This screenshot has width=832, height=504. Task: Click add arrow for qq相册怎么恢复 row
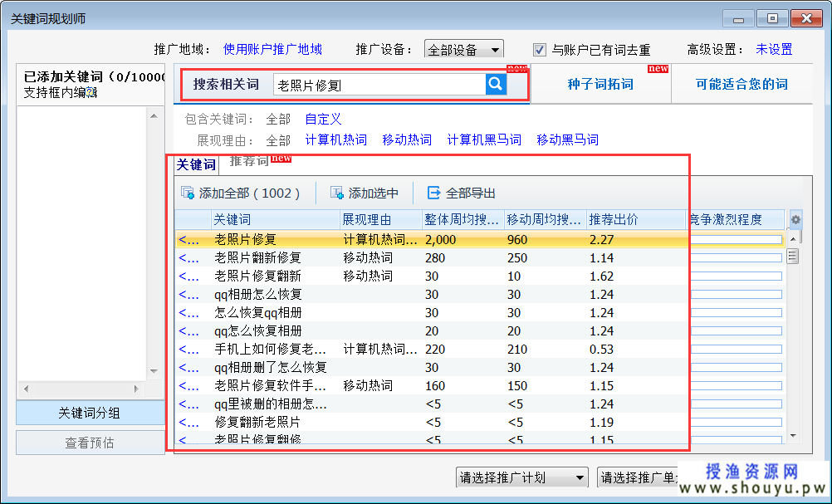[x=188, y=295]
